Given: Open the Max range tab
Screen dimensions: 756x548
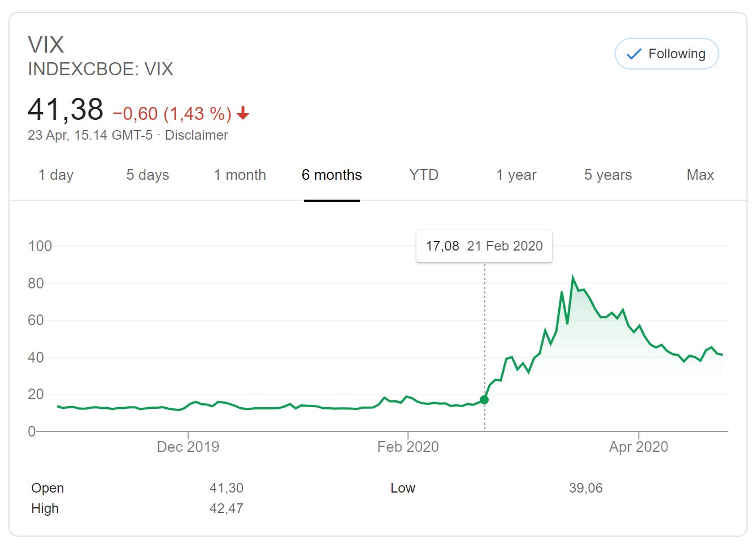Looking at the screenshot, I should coord(700,175).
